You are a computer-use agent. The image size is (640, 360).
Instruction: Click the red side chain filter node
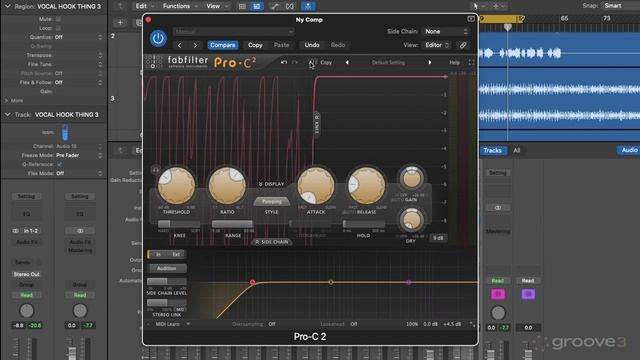coord(253,282)
